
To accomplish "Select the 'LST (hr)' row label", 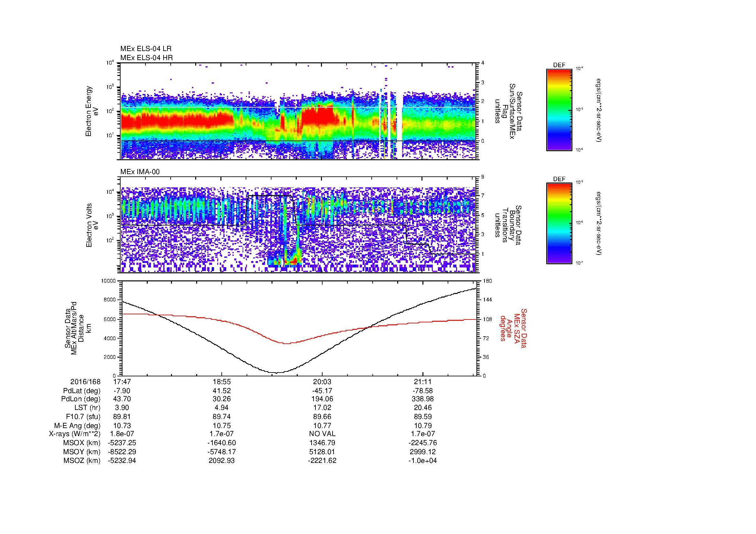I will point(87,408).
